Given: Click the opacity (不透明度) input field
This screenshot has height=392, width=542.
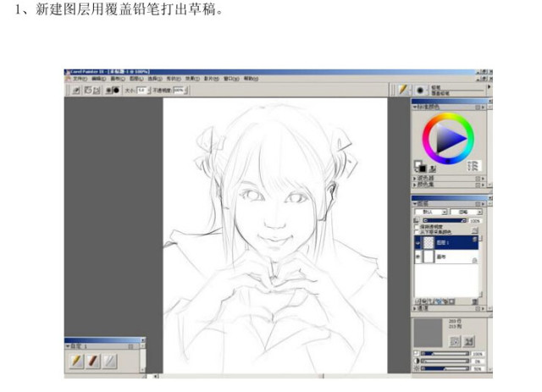Looking at the screenshot, I should (179, 91).
